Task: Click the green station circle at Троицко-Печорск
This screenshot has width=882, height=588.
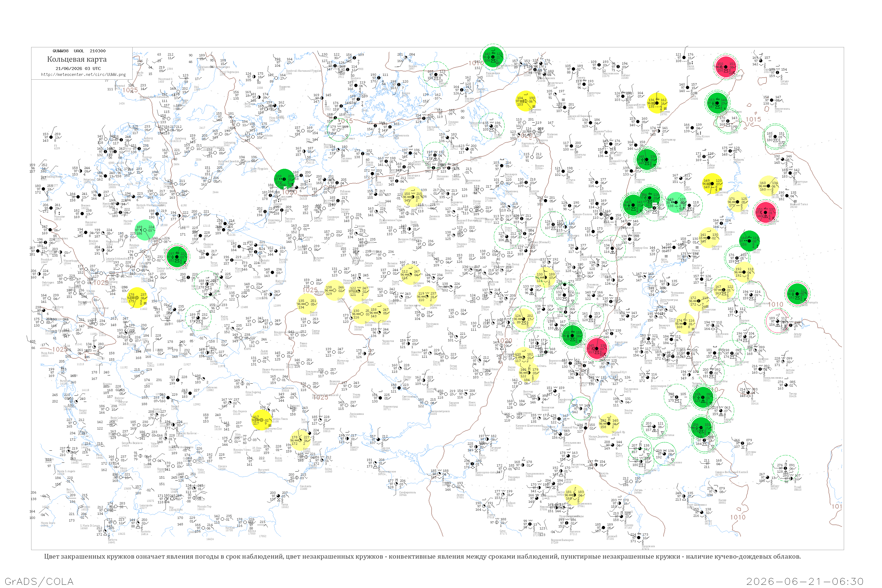Action: pos(717,103)
